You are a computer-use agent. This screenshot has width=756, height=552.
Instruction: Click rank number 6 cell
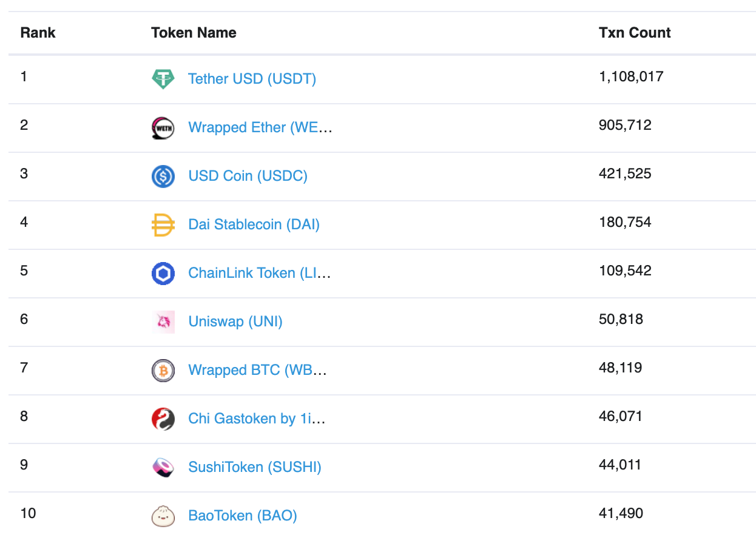tap(24, 319)
